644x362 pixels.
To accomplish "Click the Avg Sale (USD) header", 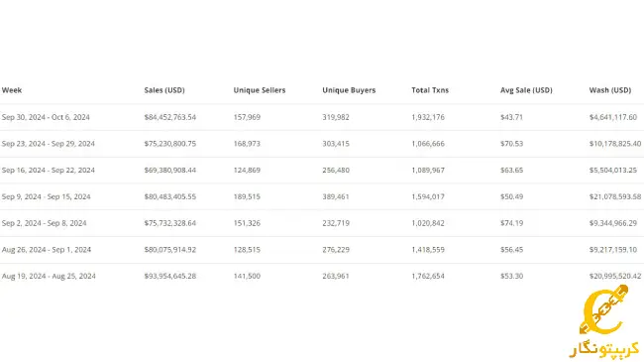I will [x=526, y=90].
